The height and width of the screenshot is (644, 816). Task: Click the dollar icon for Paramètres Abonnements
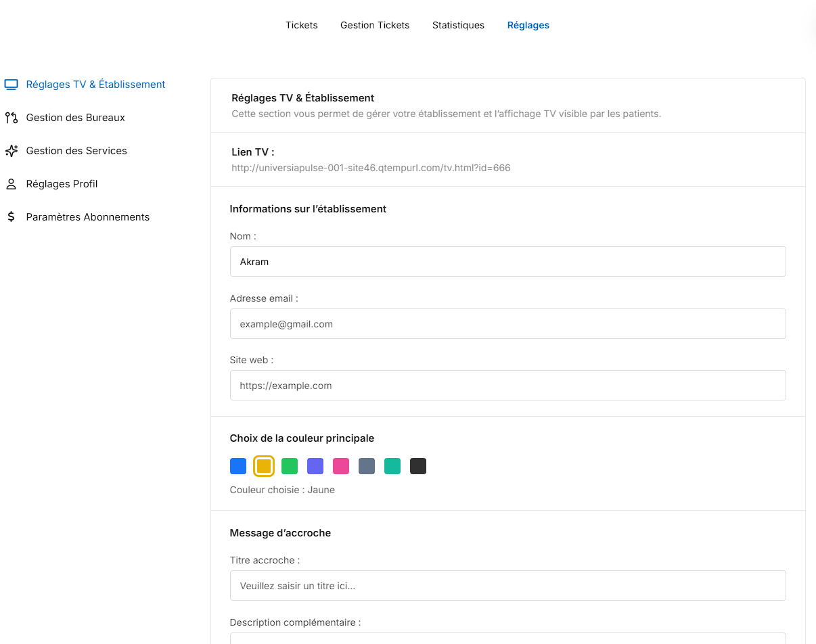11,217
